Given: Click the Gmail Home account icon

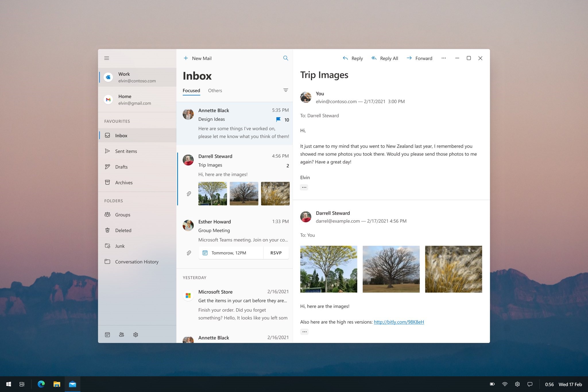Looking at the screenshot, I should coord(108,100).
